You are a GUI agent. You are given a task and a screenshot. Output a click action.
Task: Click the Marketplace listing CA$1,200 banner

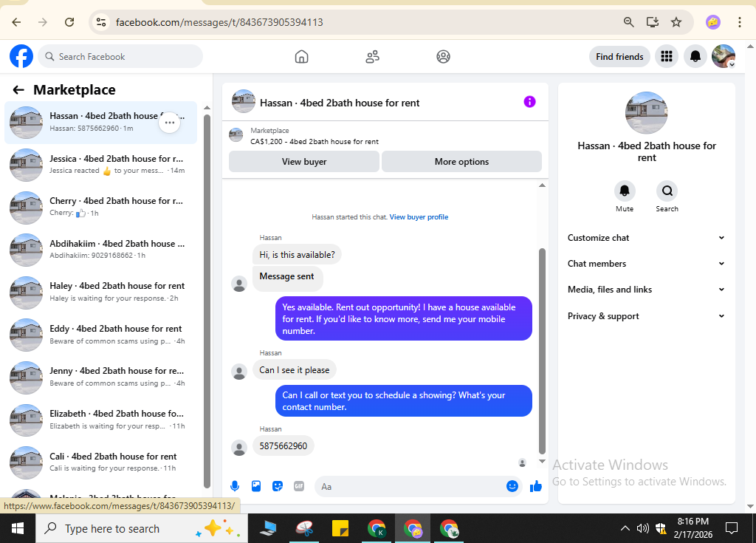pyautogui.click(x=385, y=136)
